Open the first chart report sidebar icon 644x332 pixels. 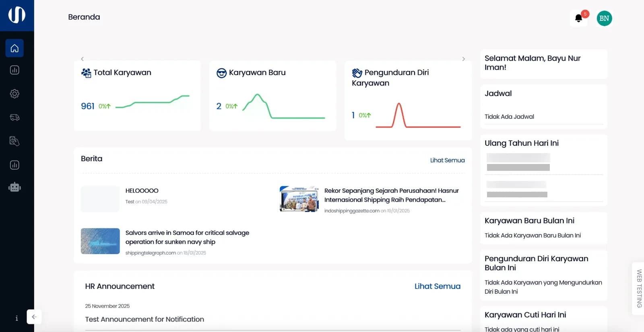(14, 70)
